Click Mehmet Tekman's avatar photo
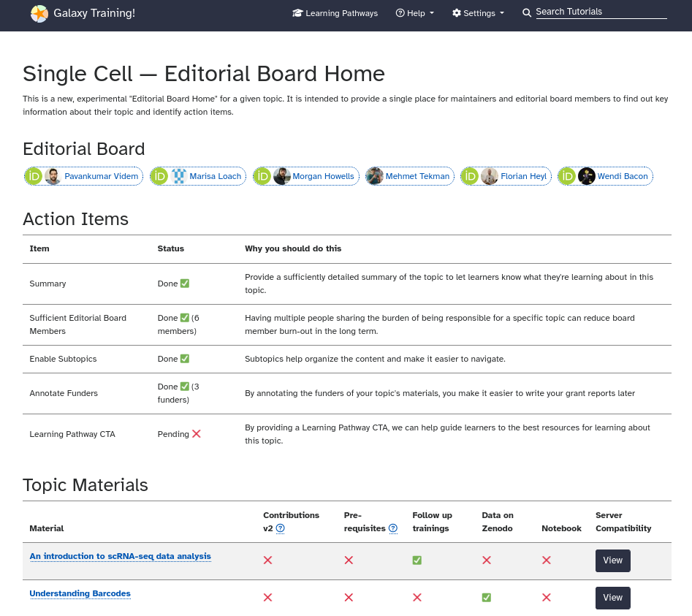This screenshot has height=616, width=692. click(375, 177)
